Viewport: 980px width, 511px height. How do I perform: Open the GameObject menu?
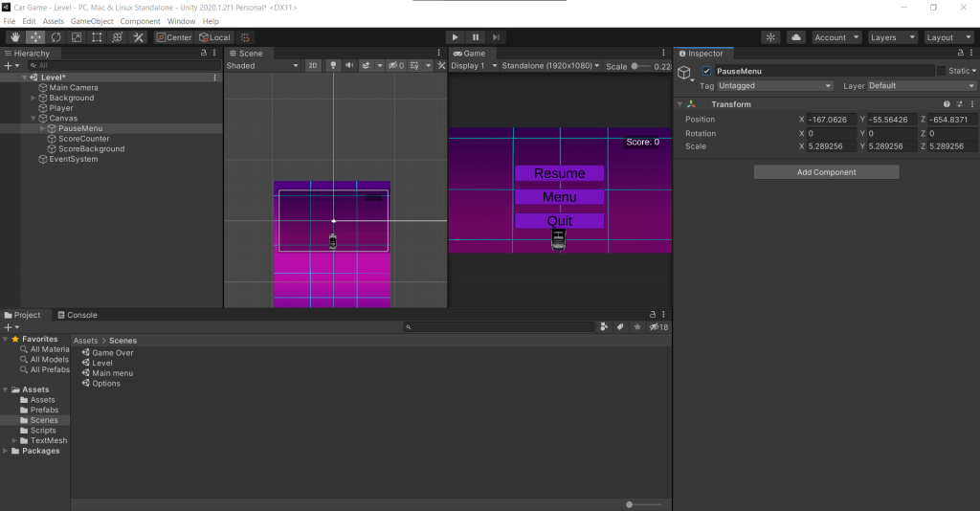[92, 21]
